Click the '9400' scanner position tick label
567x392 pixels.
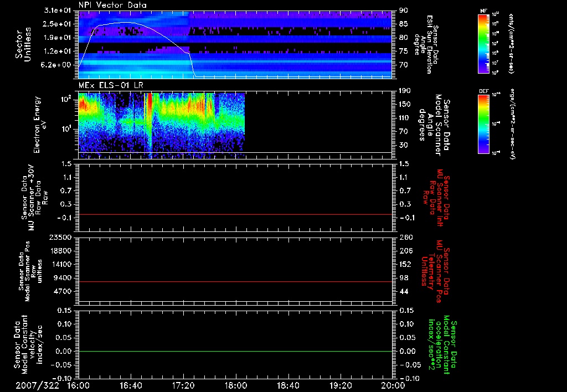[63, 278]
